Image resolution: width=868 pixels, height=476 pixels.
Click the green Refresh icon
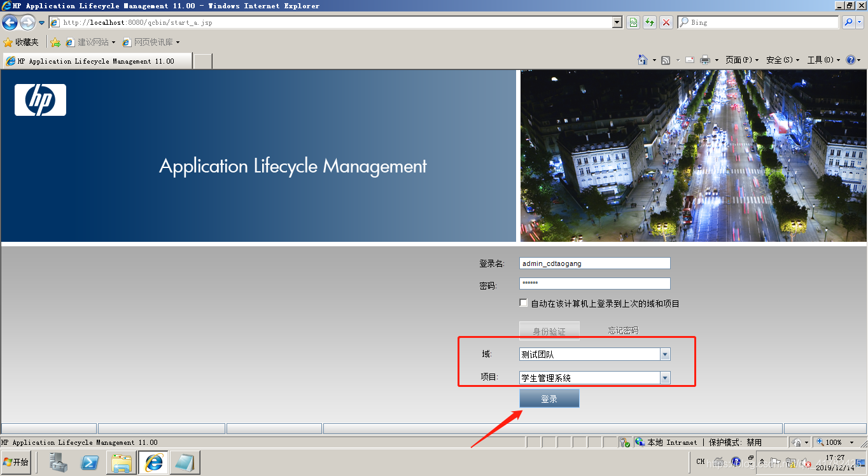[x=650, y=22]
